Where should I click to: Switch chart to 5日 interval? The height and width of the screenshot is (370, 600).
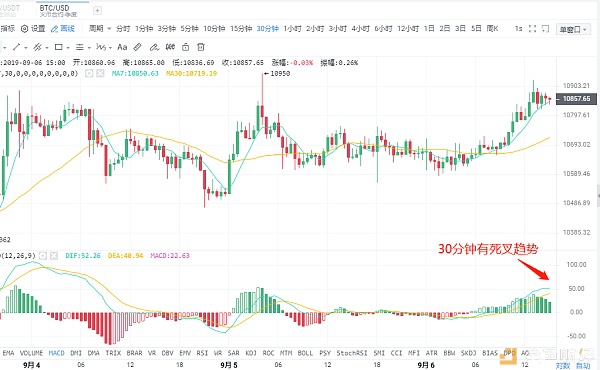point(476,29)
